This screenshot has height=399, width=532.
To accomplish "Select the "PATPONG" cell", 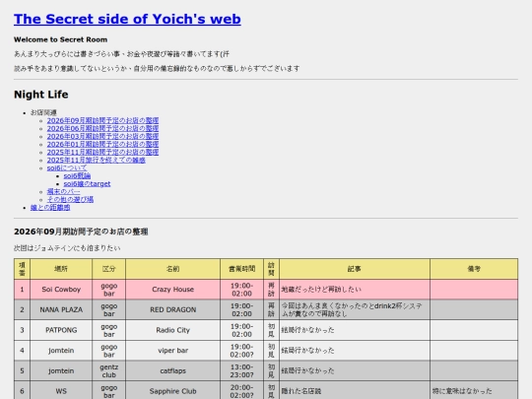I will (x=61, y=330).
